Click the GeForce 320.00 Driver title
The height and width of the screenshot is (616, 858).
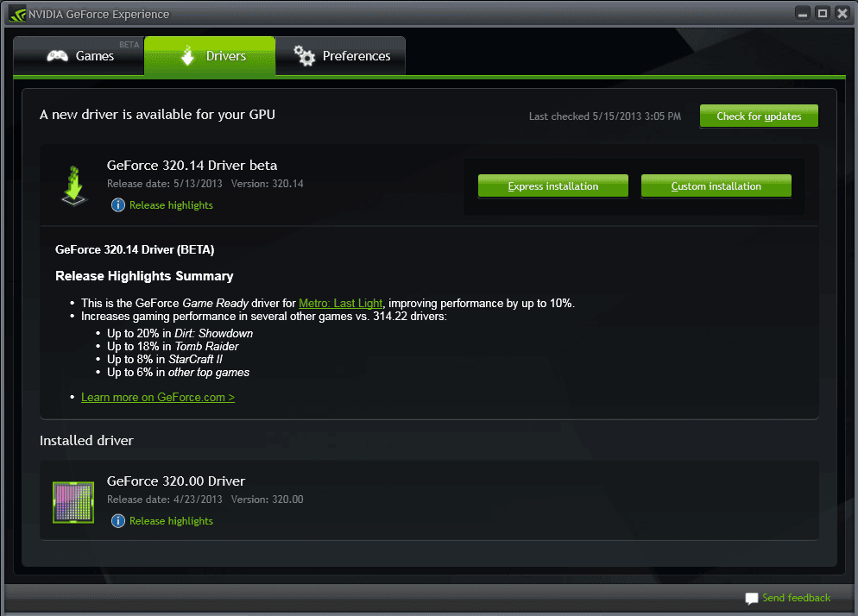(175, 481)
